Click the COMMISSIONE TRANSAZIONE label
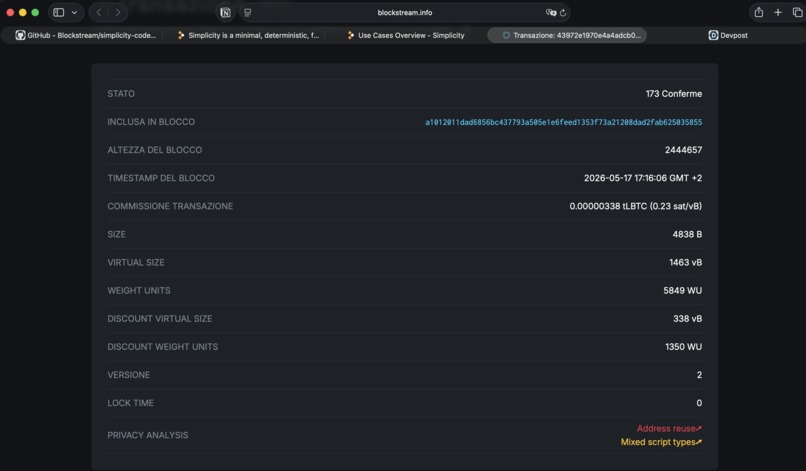This screenshot has height=471, width=806. point(170,206)
